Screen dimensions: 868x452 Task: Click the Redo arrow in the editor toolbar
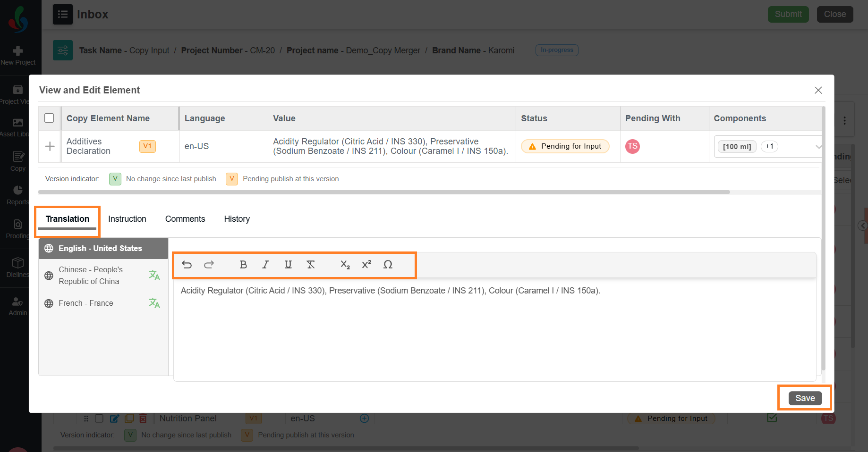point(209,265)
